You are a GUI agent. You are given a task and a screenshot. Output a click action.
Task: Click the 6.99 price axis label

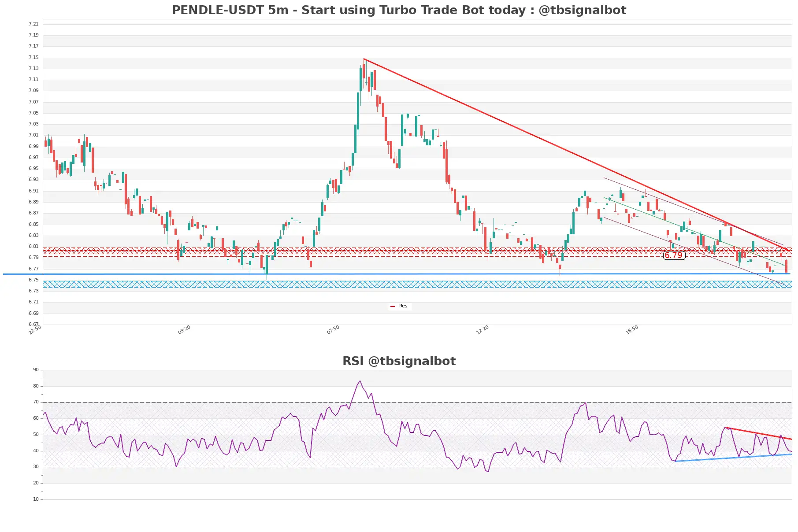[x=33, y=147]
